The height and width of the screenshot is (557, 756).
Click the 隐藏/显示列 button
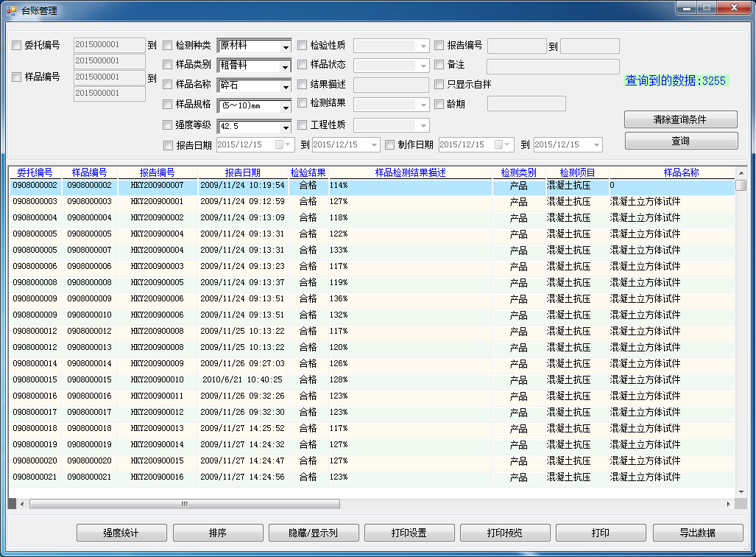click(314, 533)
